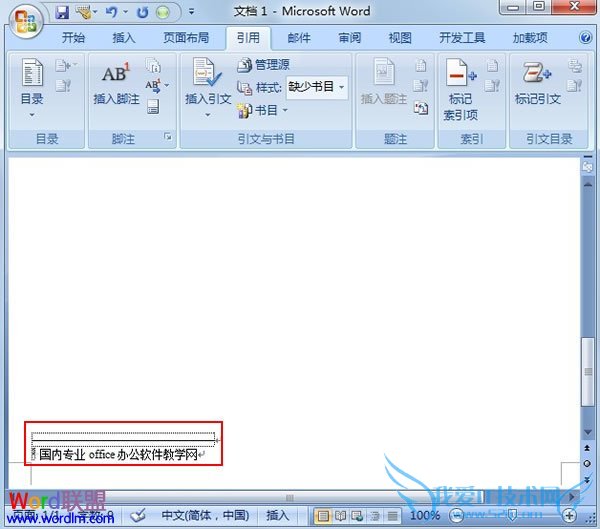
Task: Click the 插入题注 button
Action: (x=384, y=81)
